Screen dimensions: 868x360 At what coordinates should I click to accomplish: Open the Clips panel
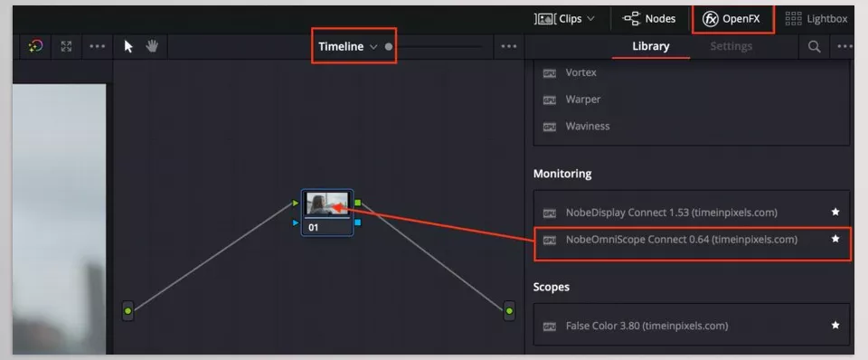tap(564, 18)
